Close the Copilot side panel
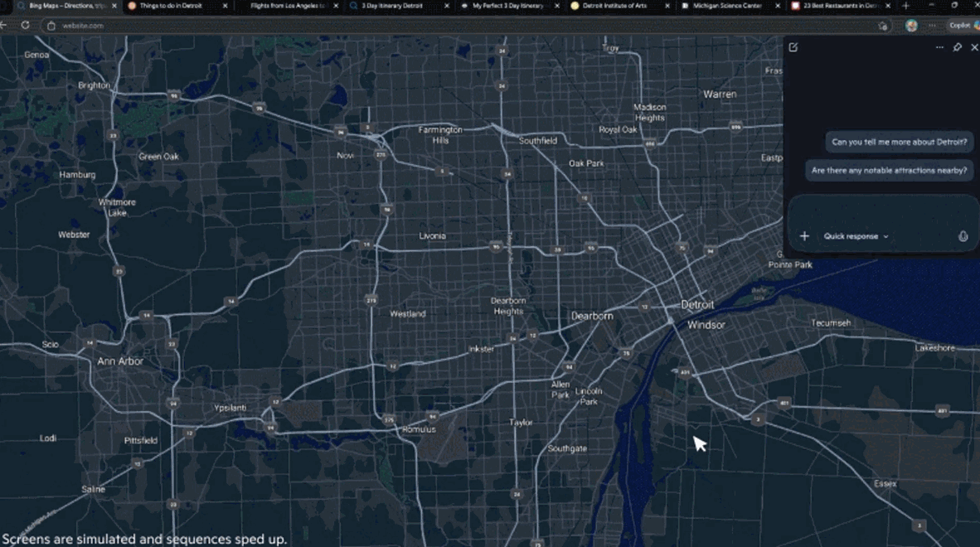 click(974, 47)
